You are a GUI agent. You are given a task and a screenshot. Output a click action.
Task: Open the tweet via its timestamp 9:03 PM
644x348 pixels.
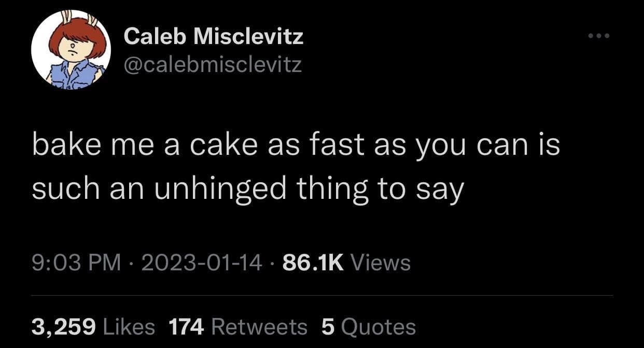[x=76, y=262]
